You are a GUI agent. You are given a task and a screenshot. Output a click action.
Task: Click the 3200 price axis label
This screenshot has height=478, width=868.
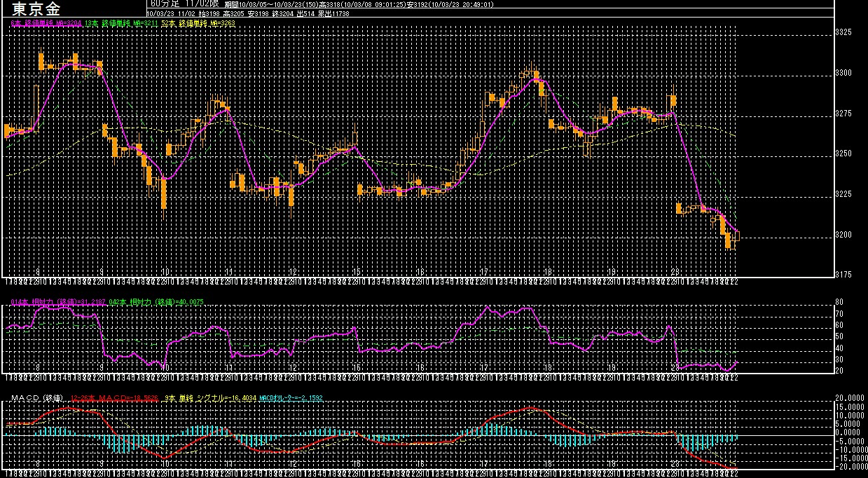tap(843, 235)
